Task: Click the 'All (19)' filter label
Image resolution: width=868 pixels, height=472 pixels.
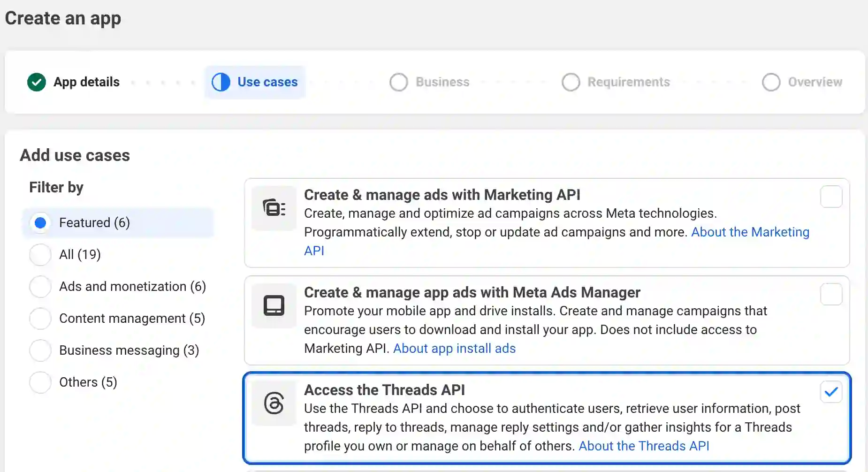Action: (80, 254)
